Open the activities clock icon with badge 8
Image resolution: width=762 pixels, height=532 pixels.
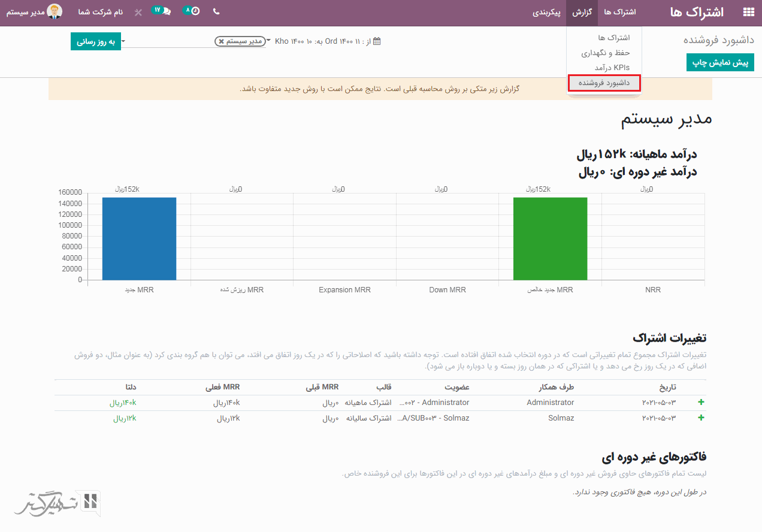[x=191, y=11]
